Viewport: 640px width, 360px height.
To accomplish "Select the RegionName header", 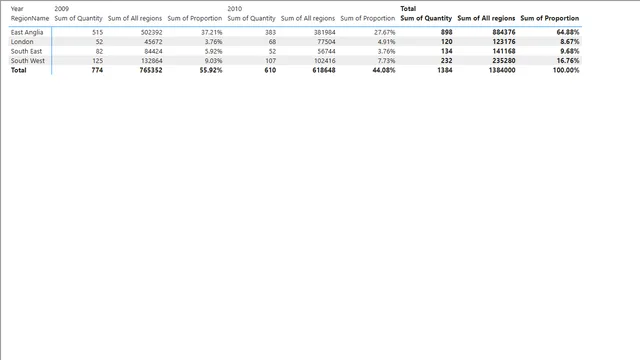I will (30, 18).
